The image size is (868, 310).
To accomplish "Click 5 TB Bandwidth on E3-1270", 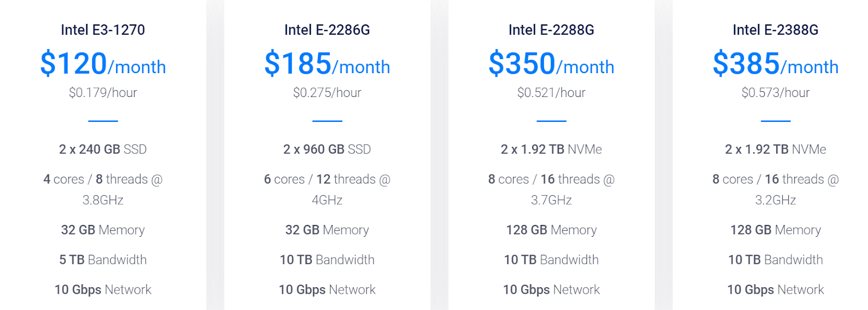I will coord(103,260).
